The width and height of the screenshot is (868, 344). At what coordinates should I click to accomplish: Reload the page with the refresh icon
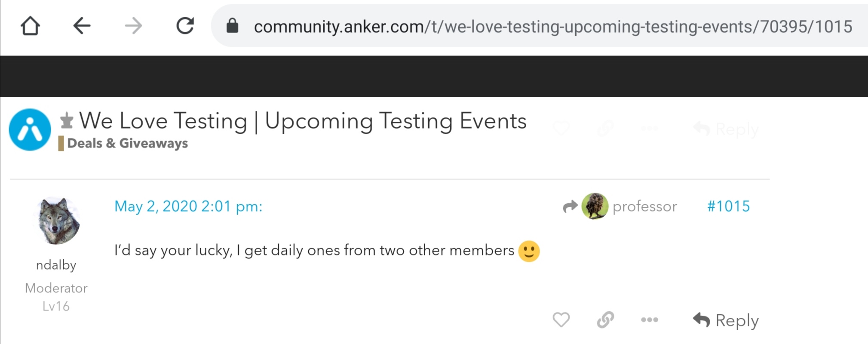pyautogui.click(x=185, y=26)
